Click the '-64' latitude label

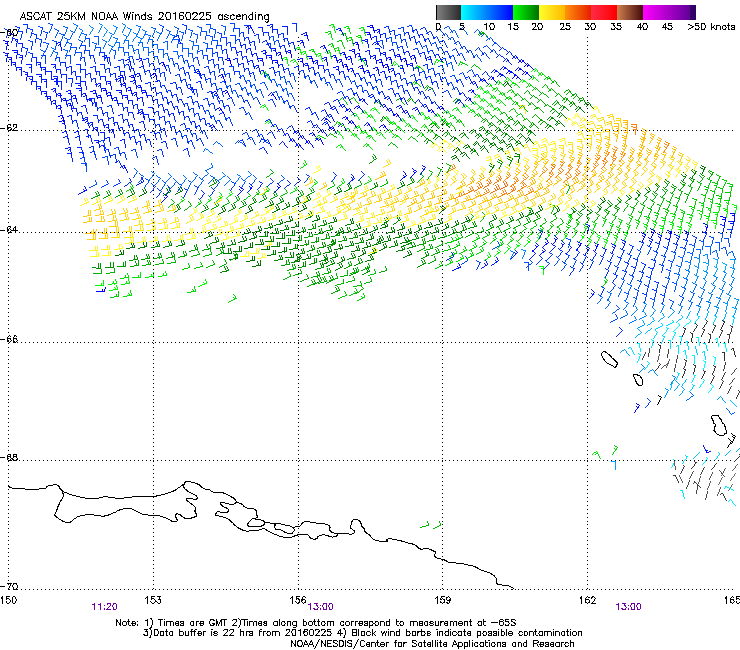[10, 230]
